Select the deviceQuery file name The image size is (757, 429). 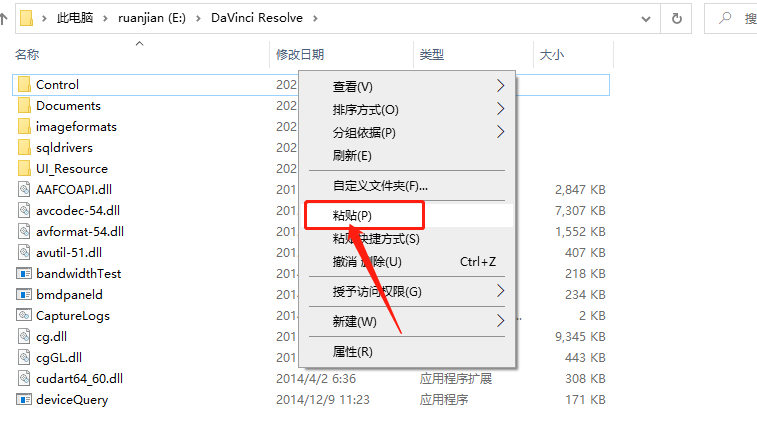point(72,400)
